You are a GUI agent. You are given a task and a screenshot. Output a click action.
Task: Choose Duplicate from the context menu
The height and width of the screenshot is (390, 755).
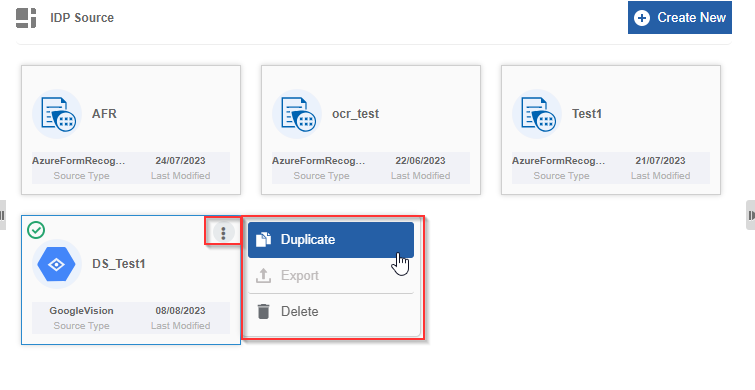tap(331, 240)
